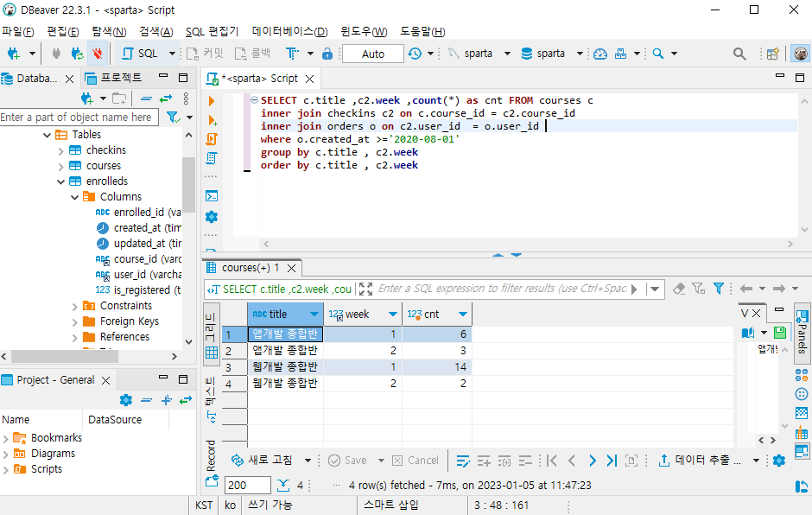Expand the courses table node
This screenshot has width=812, height=515.
coord(61,166)
